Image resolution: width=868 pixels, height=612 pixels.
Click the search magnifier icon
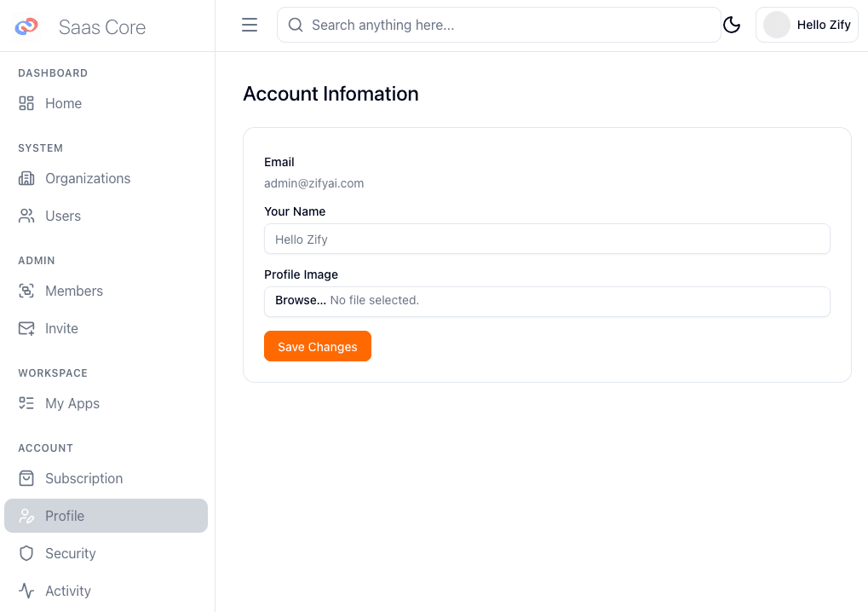296,25
